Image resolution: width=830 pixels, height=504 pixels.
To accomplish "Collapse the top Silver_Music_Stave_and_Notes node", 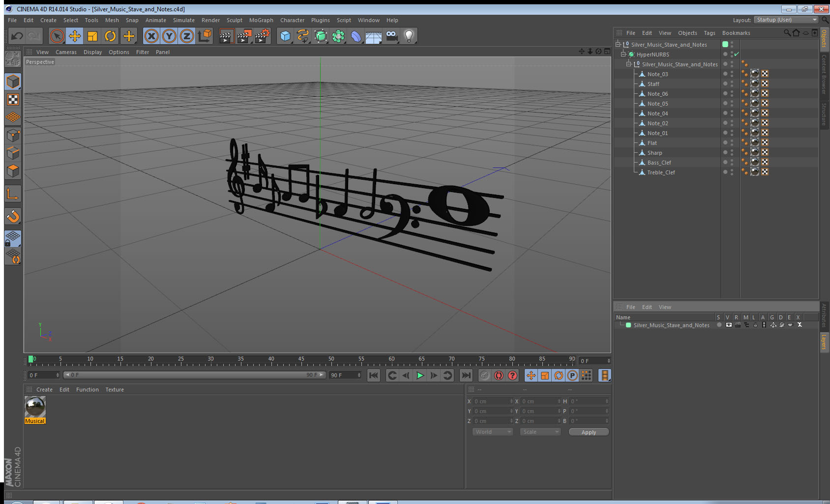I will point(618,44).
